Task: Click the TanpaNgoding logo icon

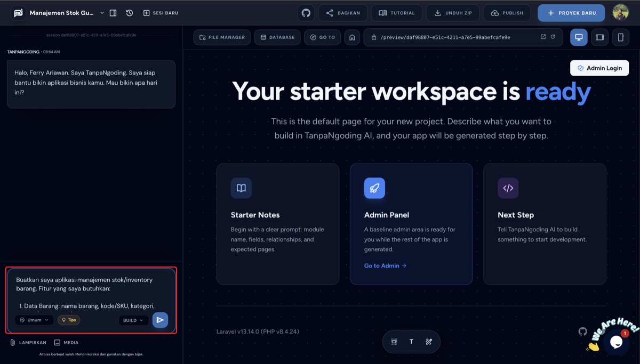Action: pyautogui.click(x=18, y=13)
